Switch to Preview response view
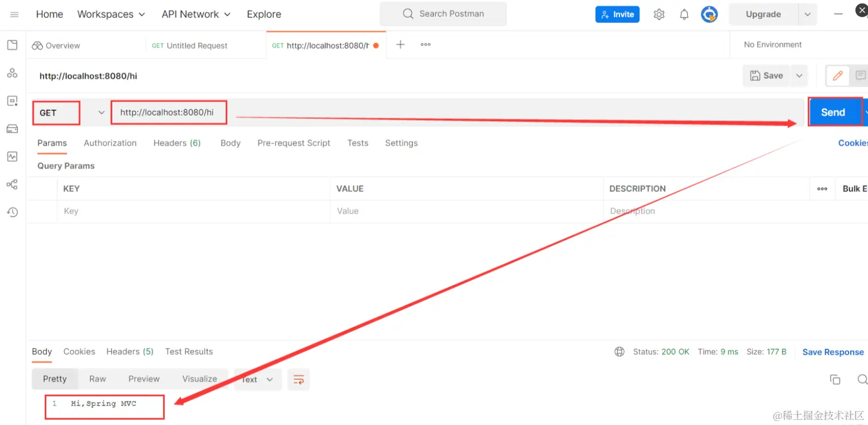 (144, 379)
